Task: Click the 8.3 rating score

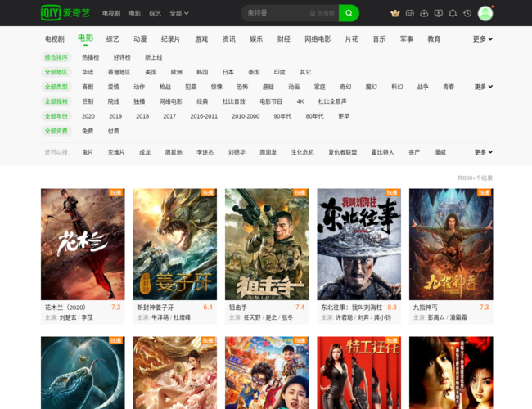Action: click(392, 308)
